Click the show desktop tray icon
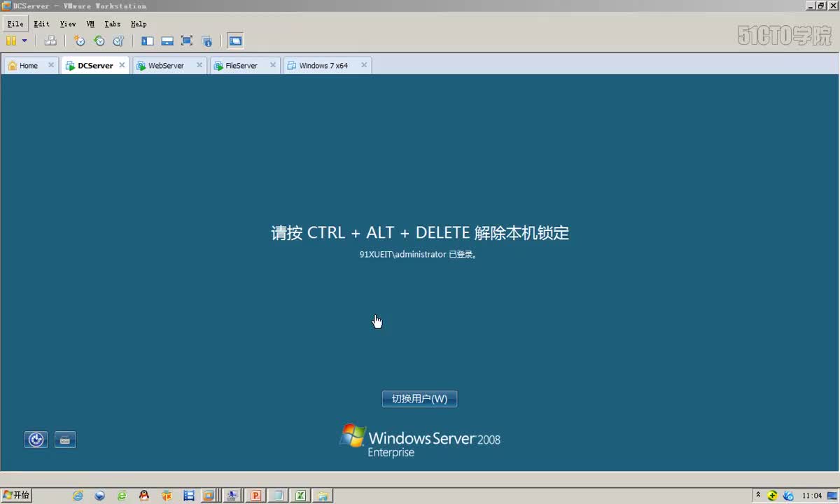840x504 pixels. point(832,496)
